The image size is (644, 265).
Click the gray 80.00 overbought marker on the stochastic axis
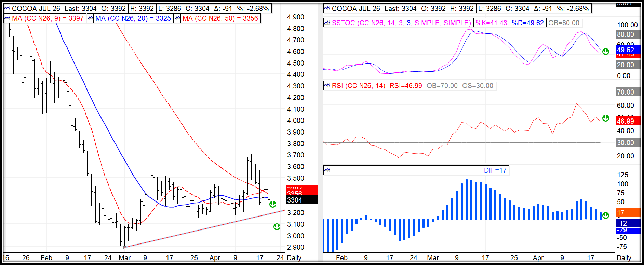628,34
